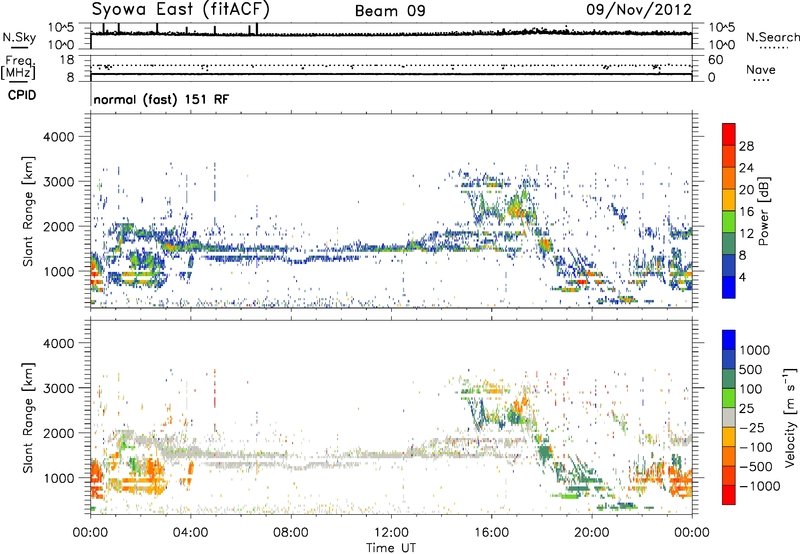Image resolution: width=800 pixels, height=554 pixels.
Task: Click the '1000' tick on Velocity colorbar
Action: [755, 350]
